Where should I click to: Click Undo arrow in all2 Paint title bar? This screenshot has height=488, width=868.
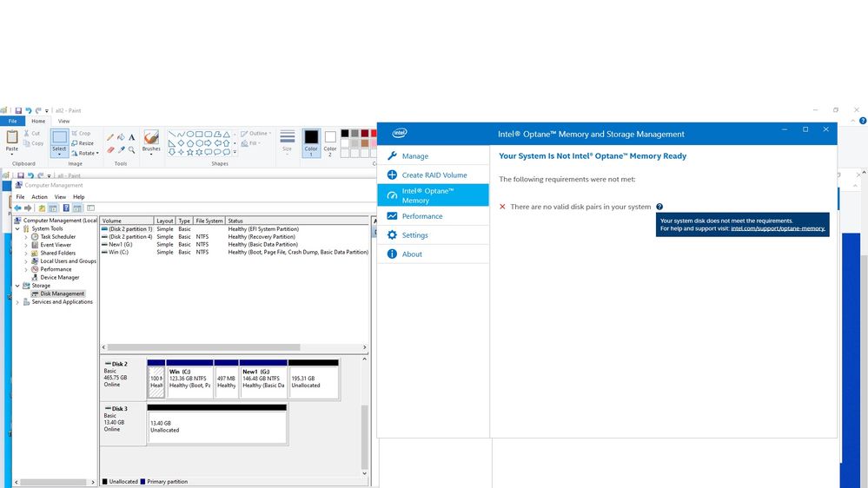(28, 110)
